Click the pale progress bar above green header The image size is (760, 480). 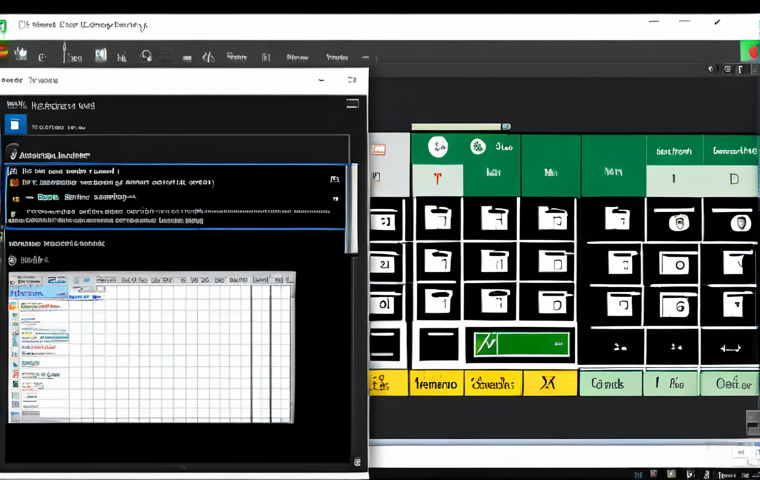[460, 127]
